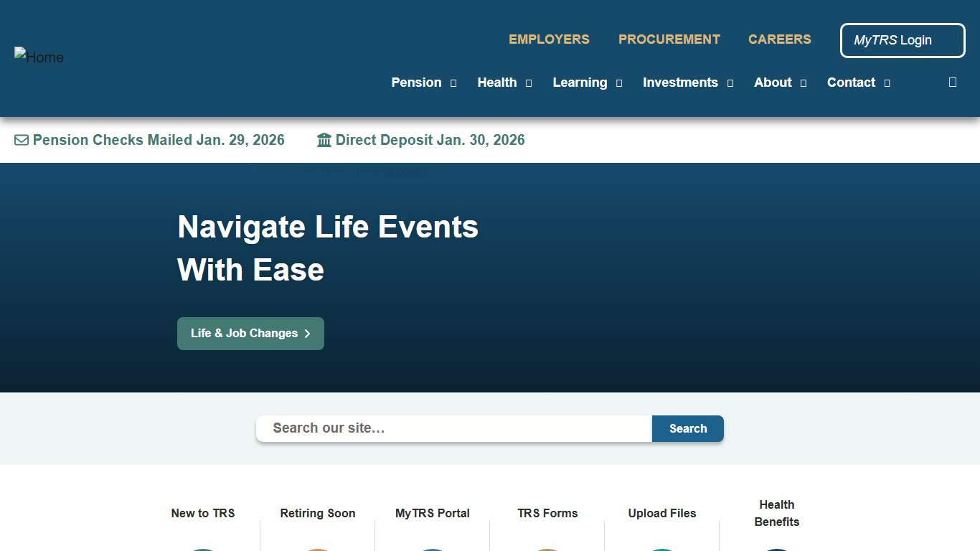
Task: Click the Home logo image
Action: [39, 57]
